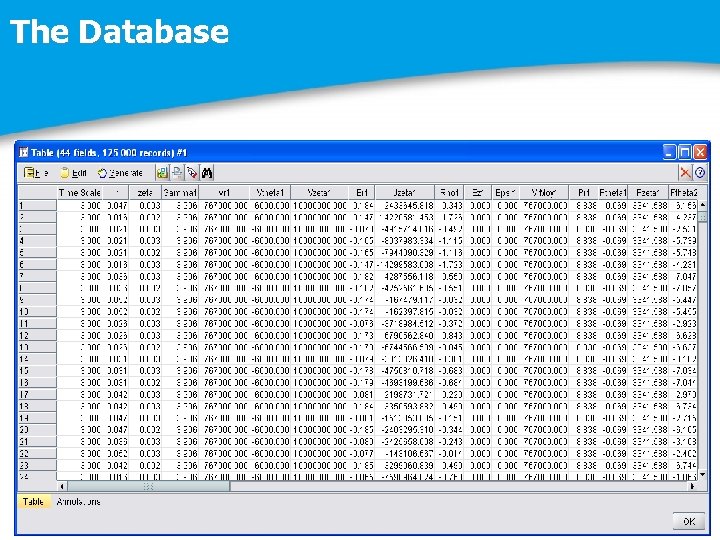Click the Er1 column header
The width and height of the screenshot is (720, 540).
[361, 193]
